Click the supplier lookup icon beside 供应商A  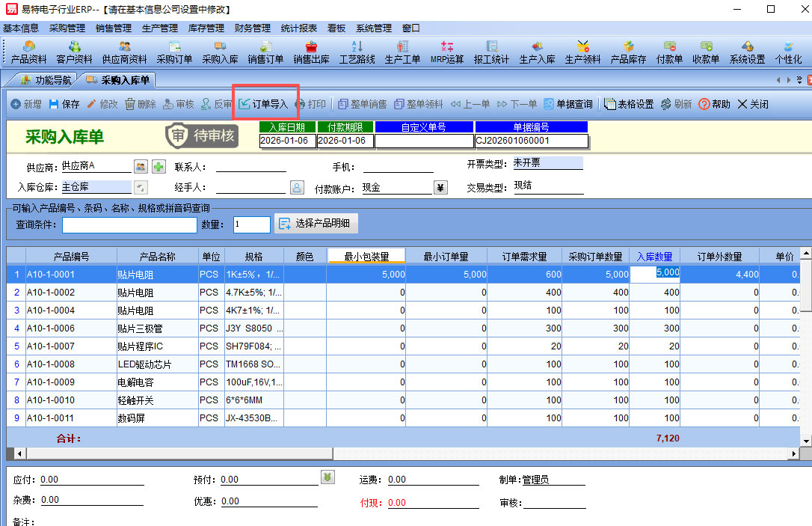[141, 166]
